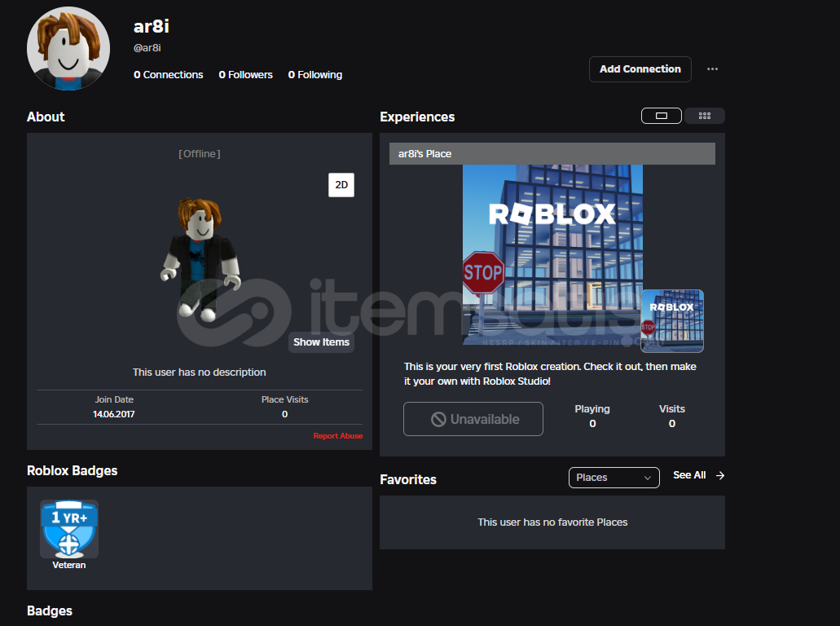
Task: Click the Unavailable play button
Action: click(473, 419)
